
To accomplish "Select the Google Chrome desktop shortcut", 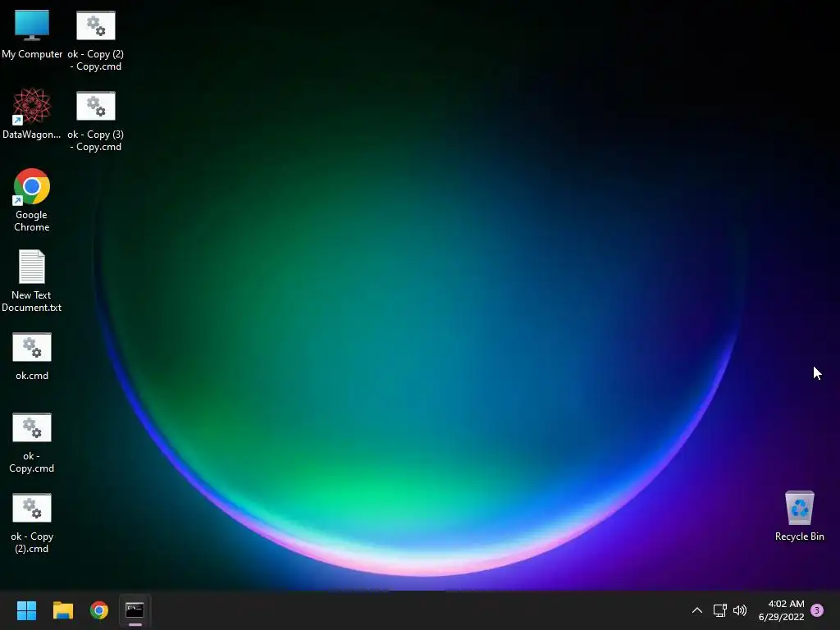I will pos(32,186).
